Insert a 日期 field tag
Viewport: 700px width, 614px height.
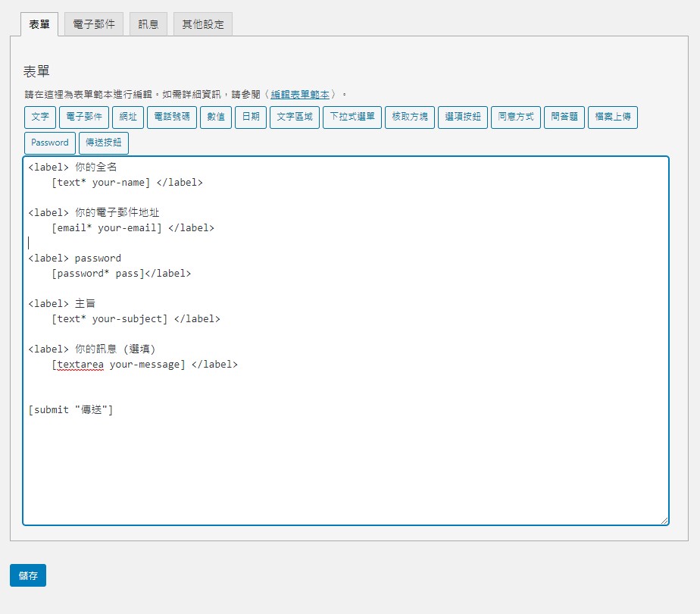pos(251,117)
